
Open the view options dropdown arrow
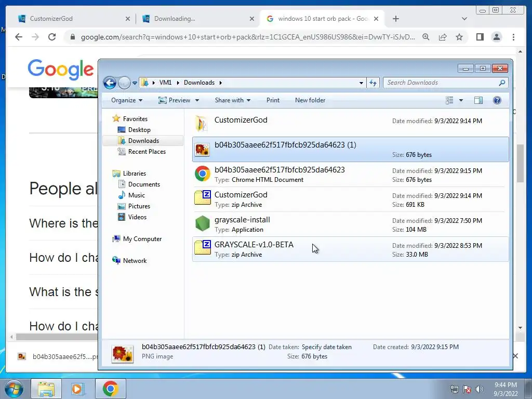461,100
